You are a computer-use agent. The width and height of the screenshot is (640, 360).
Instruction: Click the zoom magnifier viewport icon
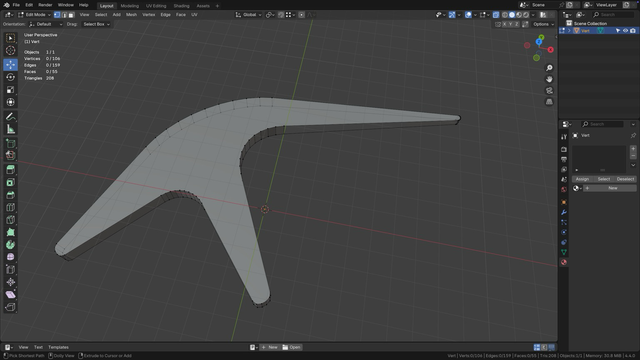tap(549, 68)
